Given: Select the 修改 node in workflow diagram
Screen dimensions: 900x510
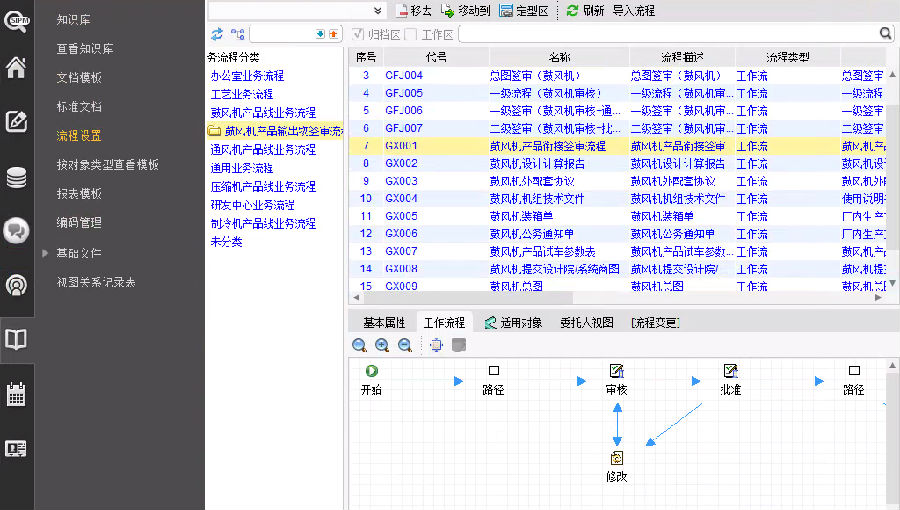Looking at the screenshot, I should click(617, 458).
